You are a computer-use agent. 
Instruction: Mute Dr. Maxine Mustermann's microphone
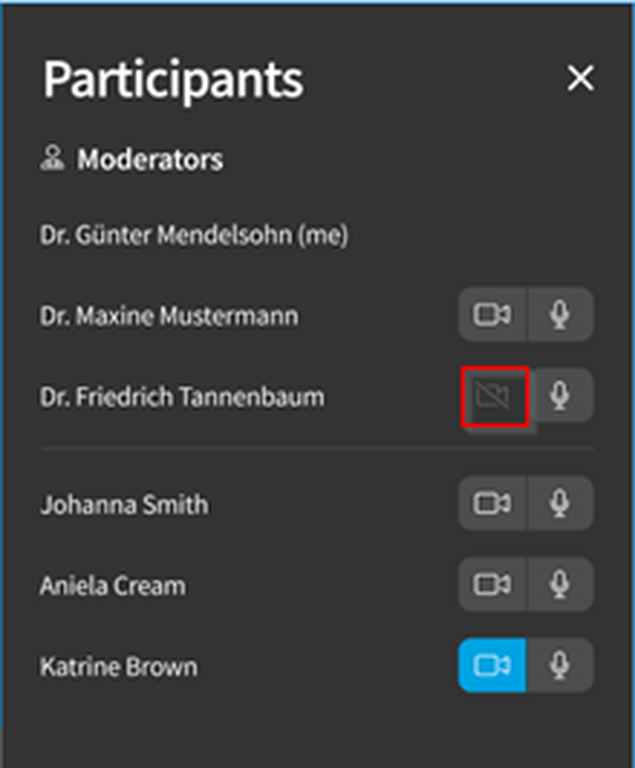click(560, 314)
